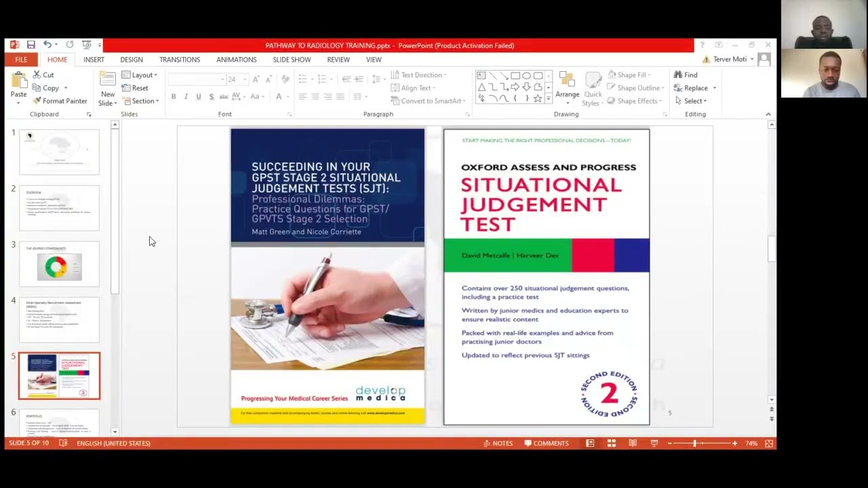Center the text
Viewport: 868px width, 488px height.
(x=315, y=97)
